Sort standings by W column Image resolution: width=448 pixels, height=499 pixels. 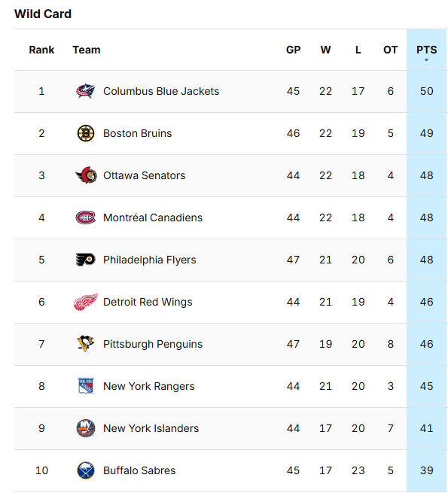(325, 50)
